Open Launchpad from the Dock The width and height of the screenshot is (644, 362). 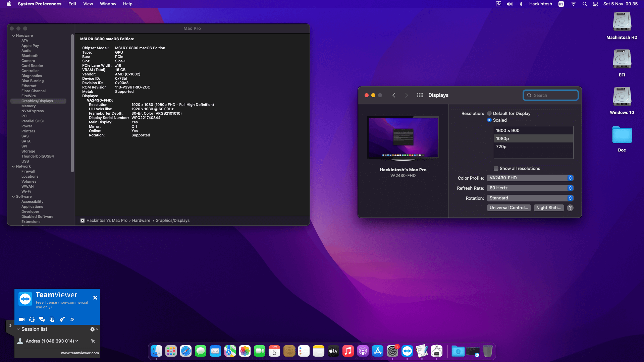click(x=171, y=351)
